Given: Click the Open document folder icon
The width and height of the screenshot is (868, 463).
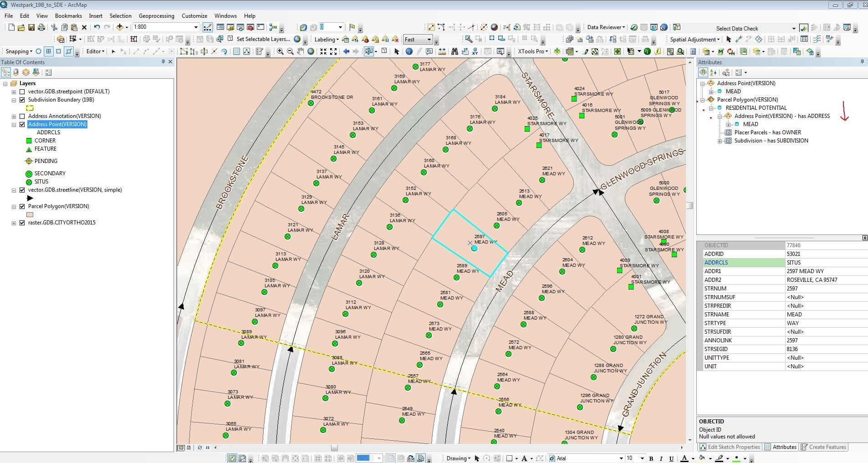Looking at the screenshot, I should 21,27.
